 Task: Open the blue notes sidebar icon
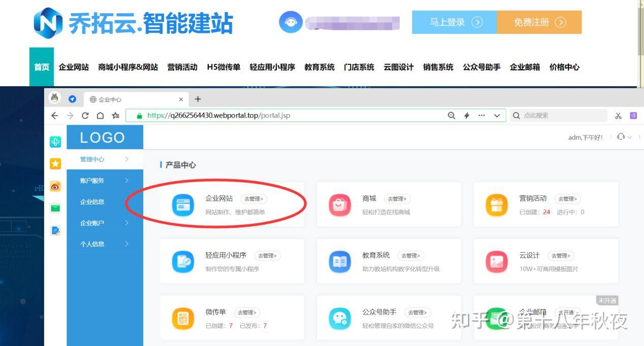pos(55,230)
